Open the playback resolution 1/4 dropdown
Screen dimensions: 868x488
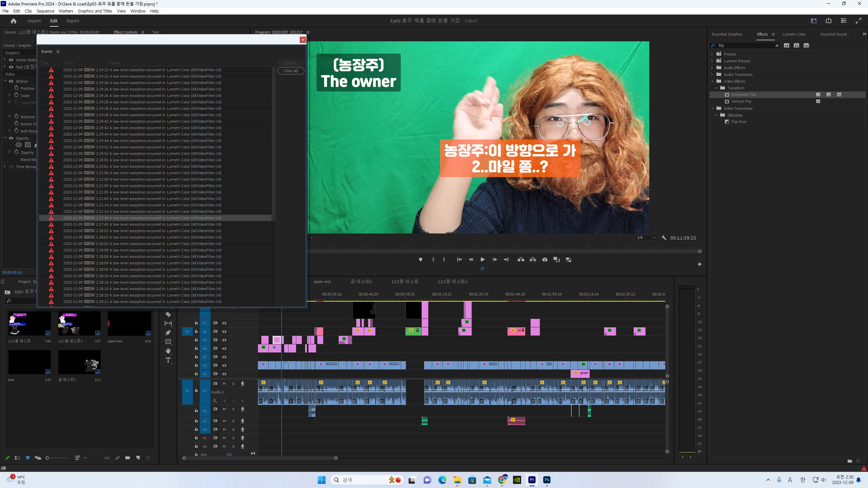pos(646,238)
